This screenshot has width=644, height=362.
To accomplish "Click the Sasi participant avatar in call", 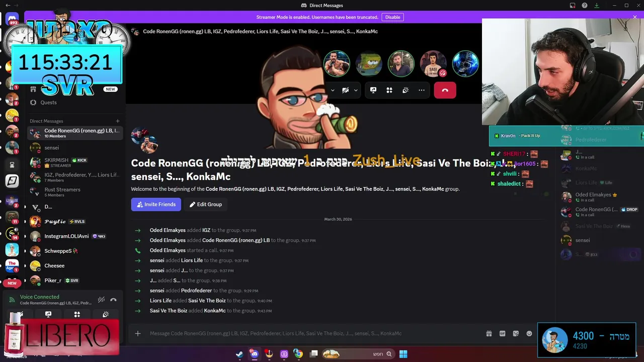I will pyautogui.click(x=433, y=63).
